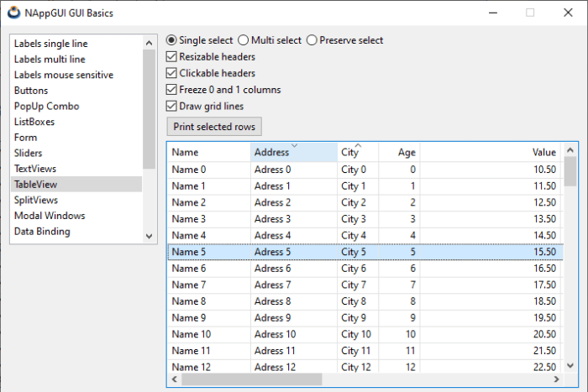Open the PopUp Combo list entry

(47, 107)
